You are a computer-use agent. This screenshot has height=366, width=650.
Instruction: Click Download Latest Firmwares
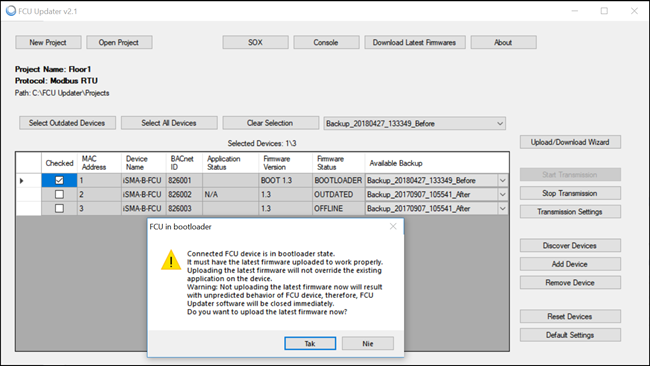click(415, 42)
